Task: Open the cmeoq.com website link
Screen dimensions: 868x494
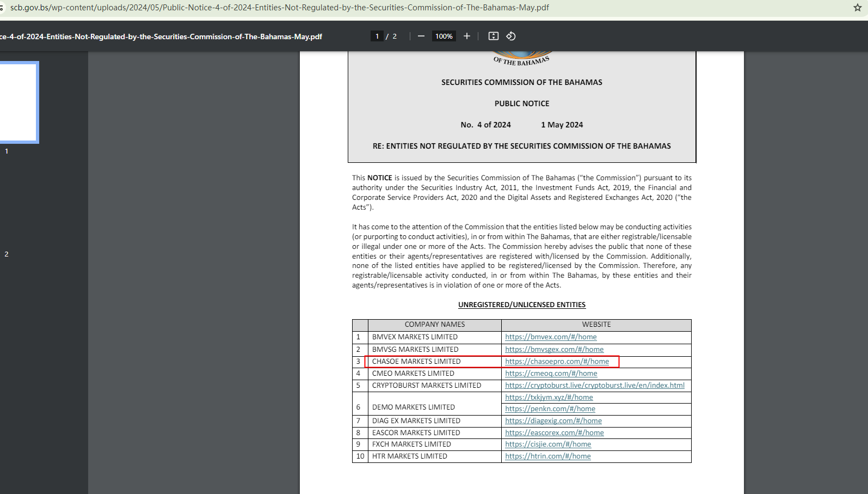Action: [551, 374]
